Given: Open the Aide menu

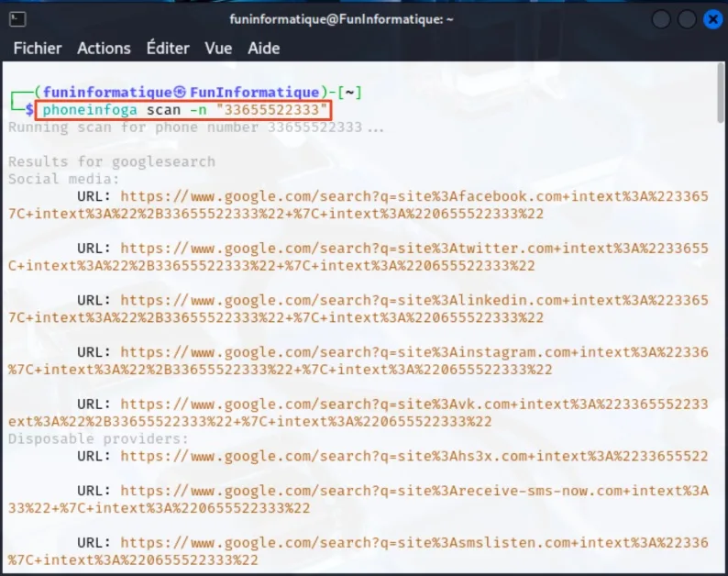Looking at the screenshot, I should [x=263, y=49].
